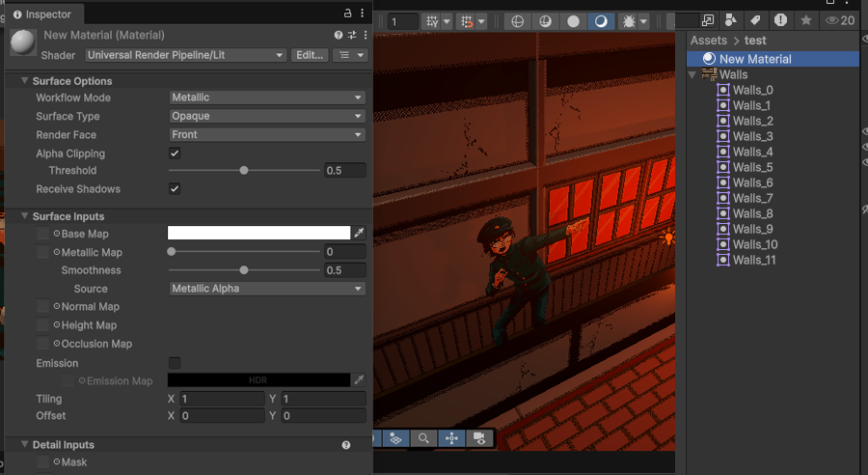Click the search by type icon
Viewport: 868px width, 475px height.
click(x=731, y=20)
